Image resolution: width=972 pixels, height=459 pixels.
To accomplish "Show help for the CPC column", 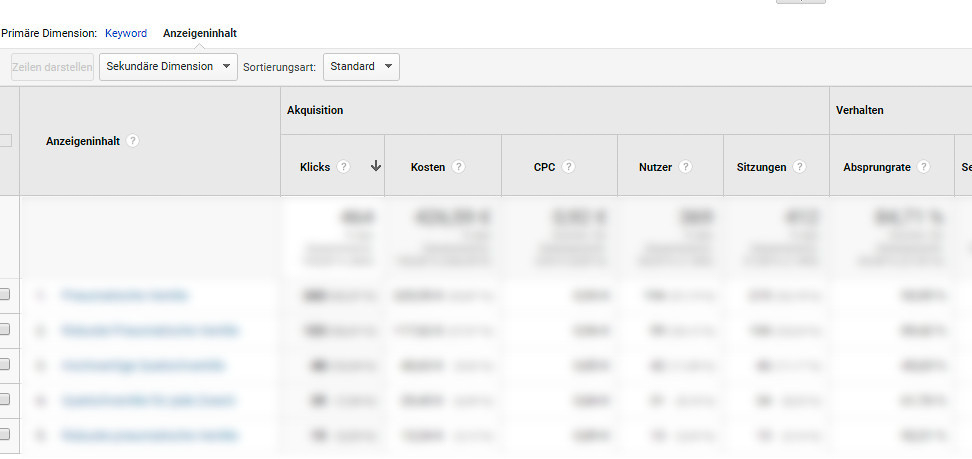I will [568, 167].
